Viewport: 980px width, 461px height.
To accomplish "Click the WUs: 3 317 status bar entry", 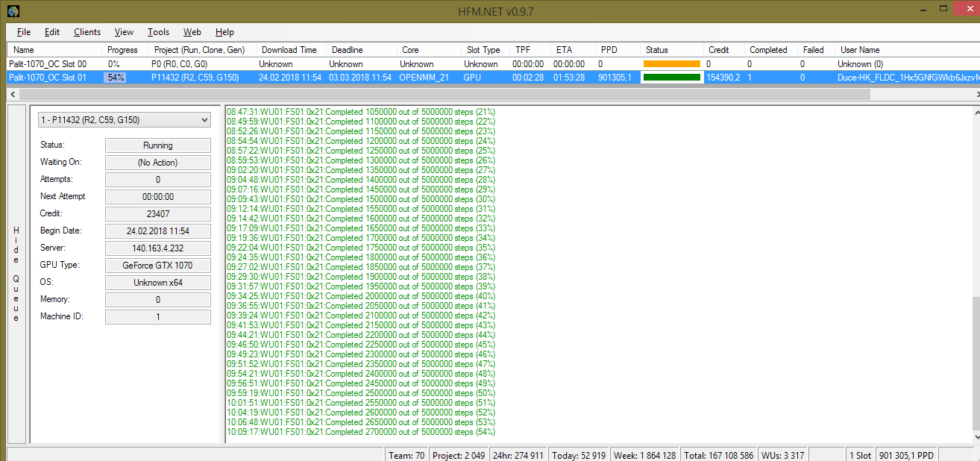I will (x=782, y=455).
